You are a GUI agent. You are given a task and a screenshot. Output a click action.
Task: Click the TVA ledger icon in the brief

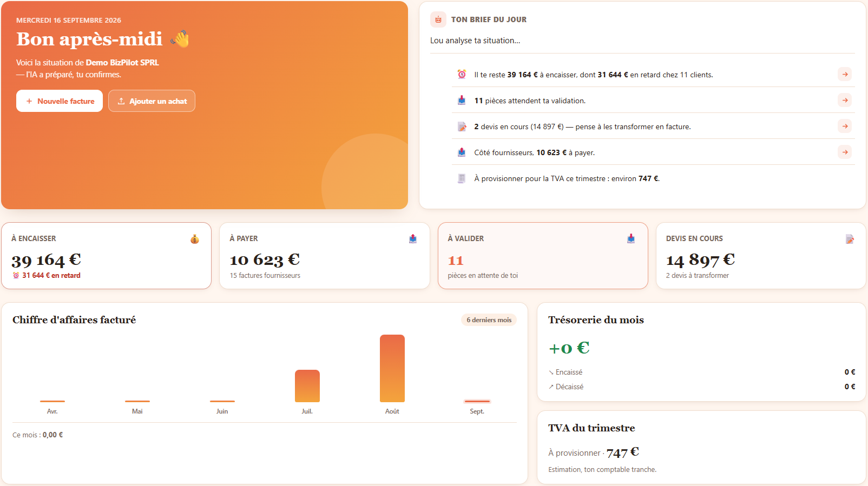462,178
